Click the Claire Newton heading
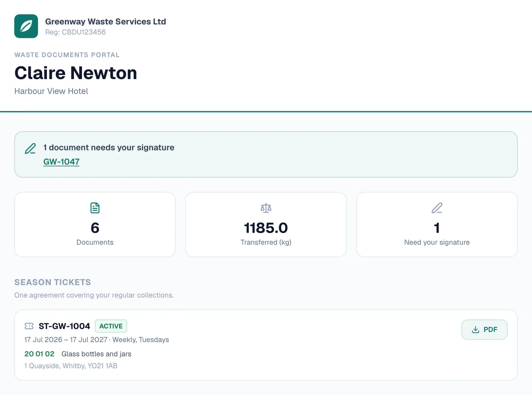 point(76,73)
